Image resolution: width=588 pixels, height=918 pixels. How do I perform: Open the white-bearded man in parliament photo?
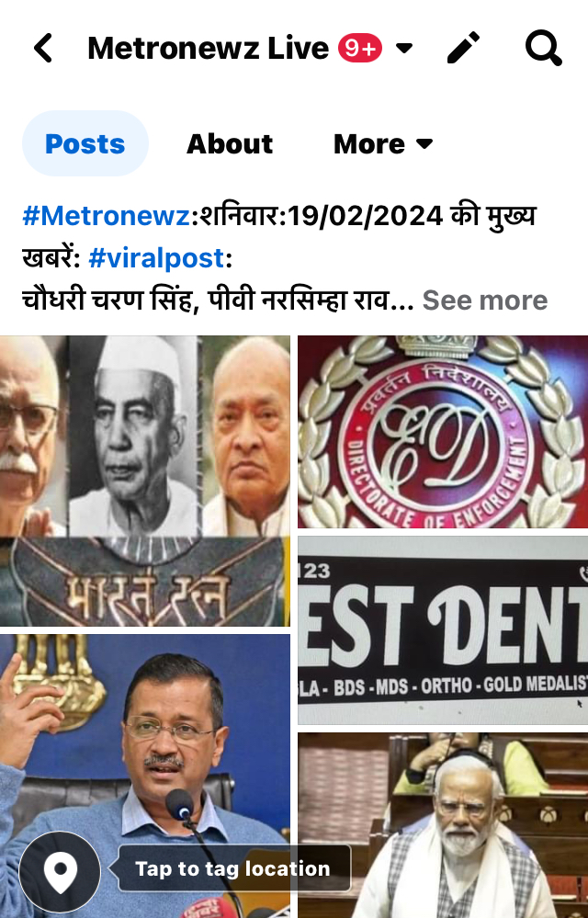pos(443,825)
